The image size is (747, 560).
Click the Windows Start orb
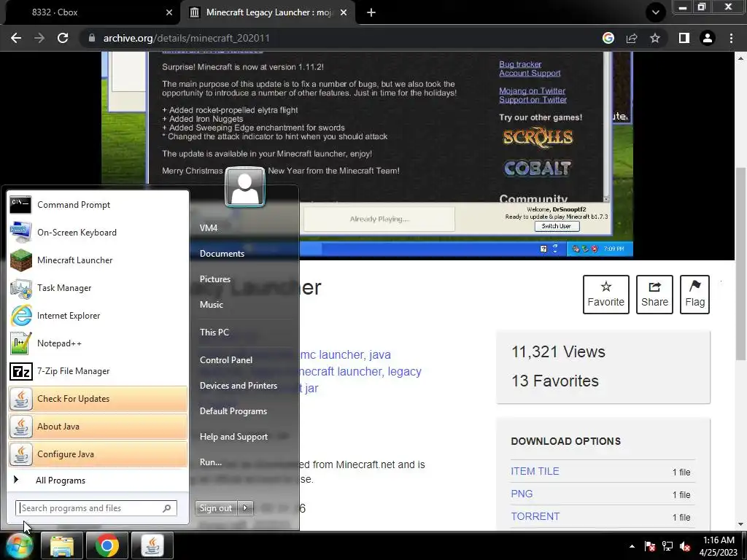pyautogui.click(x=19, y=545)
